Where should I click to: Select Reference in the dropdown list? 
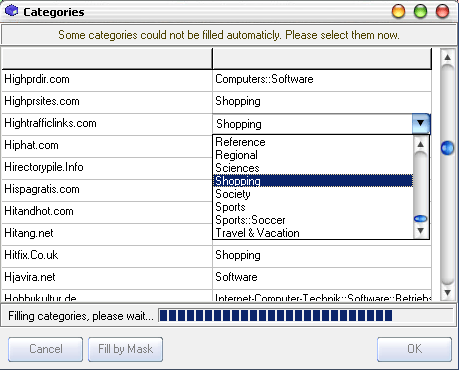pos(313,142)
